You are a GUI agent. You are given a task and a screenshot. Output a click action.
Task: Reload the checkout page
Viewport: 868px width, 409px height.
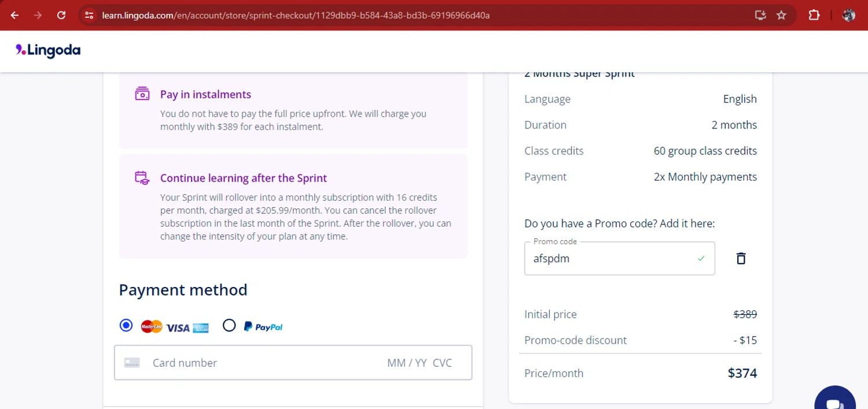click(x=61, y=15)
